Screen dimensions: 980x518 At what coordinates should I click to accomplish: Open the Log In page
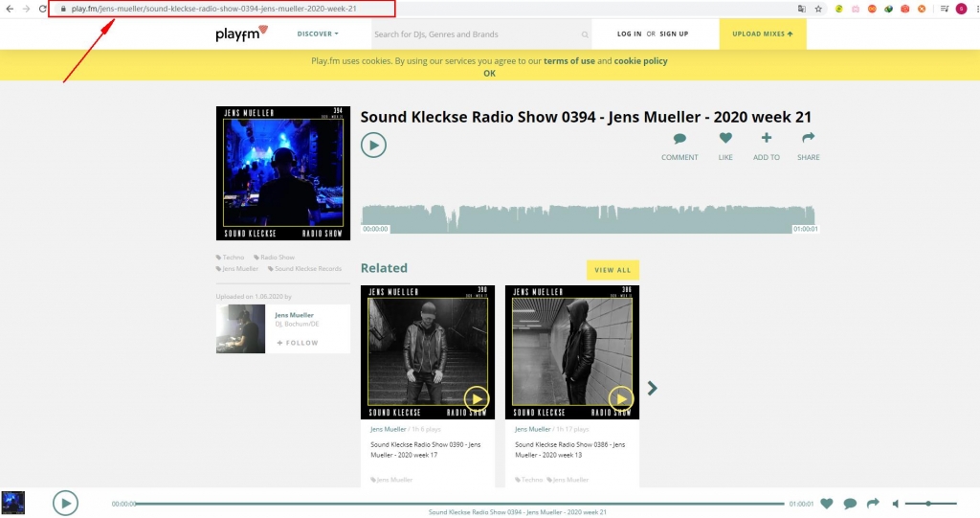(630, 34)
